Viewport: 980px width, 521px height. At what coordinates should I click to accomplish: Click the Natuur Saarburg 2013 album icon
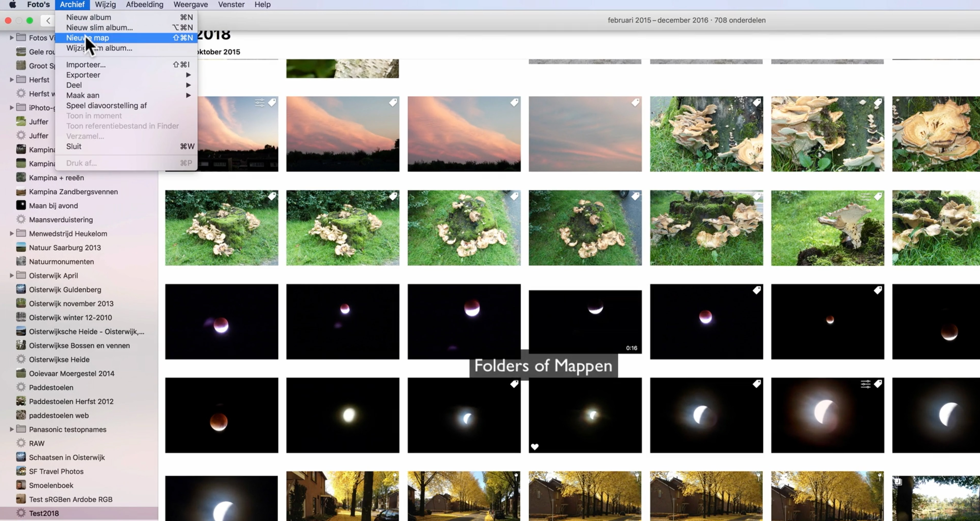coord(21,247)
